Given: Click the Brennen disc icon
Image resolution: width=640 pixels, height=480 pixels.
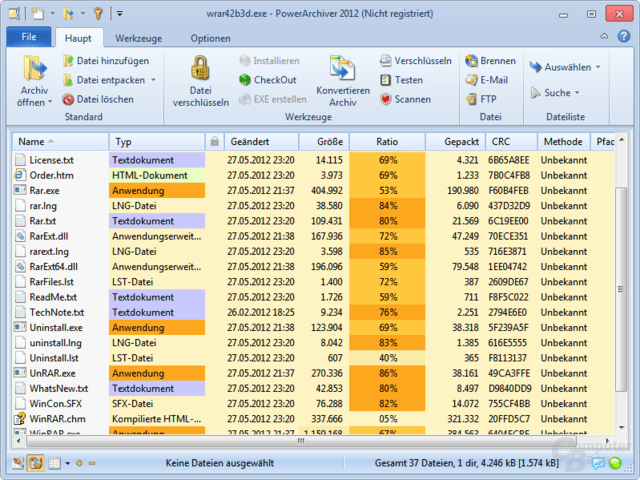Looking at the screenshot, I should 471,61.
